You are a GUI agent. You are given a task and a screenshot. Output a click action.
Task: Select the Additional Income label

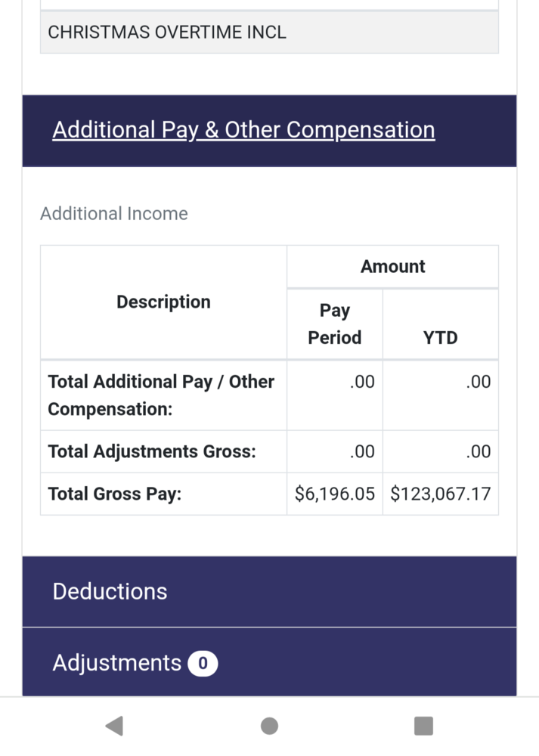[x=113, y=214]
